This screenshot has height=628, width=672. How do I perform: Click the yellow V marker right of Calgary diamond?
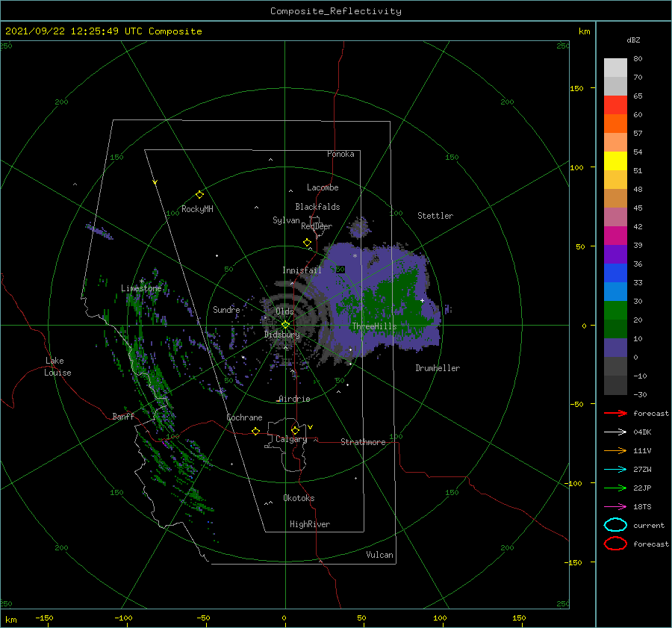click(x=310, y=427)
